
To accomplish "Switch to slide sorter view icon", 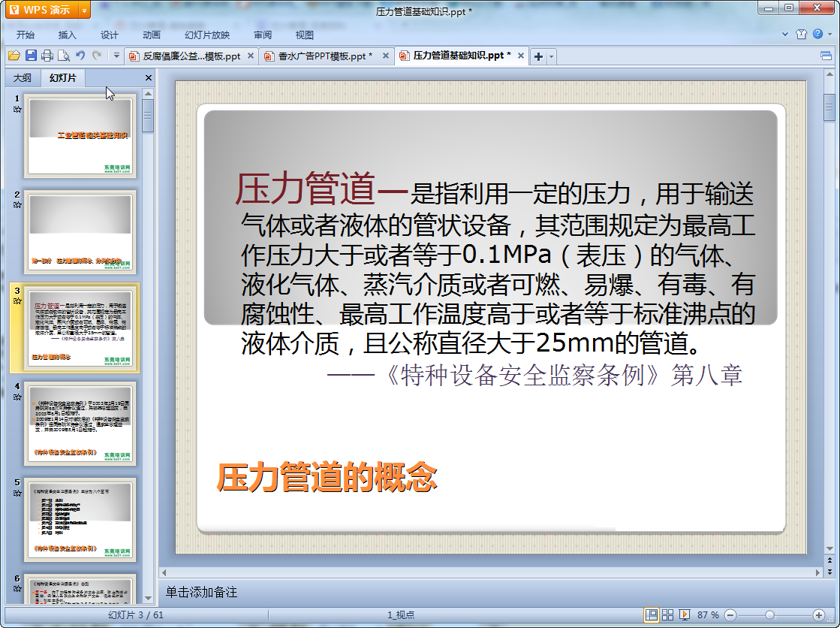I will pos(667,614).
